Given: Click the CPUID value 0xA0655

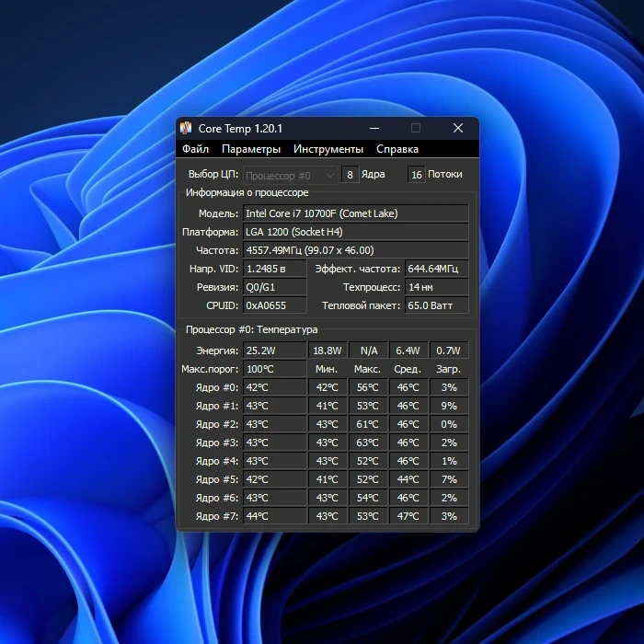Looking at the screenshot, I should pyautogui.click(x=275, y=305).
